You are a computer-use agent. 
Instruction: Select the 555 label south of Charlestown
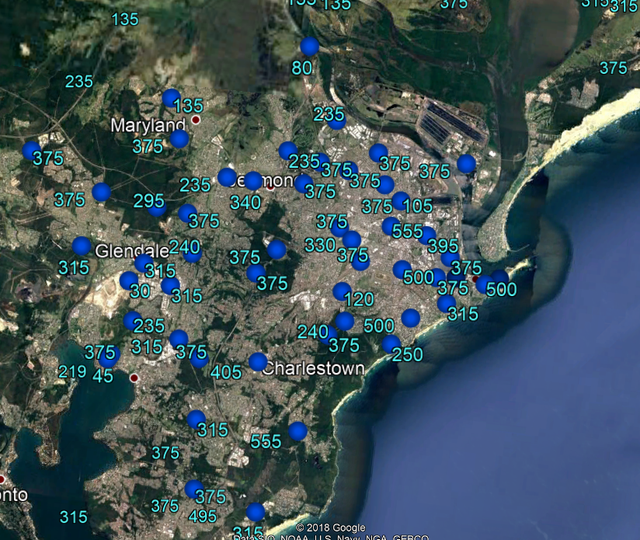pos(266,441)
